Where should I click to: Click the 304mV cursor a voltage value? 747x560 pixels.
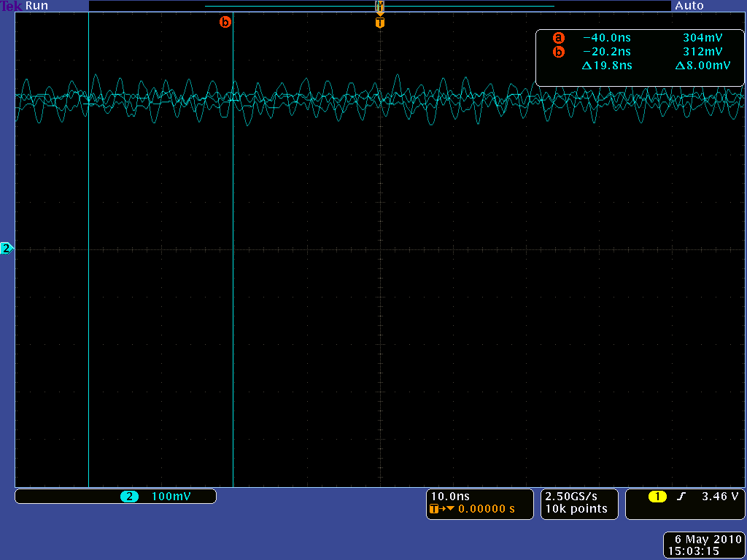click(703, 38)
